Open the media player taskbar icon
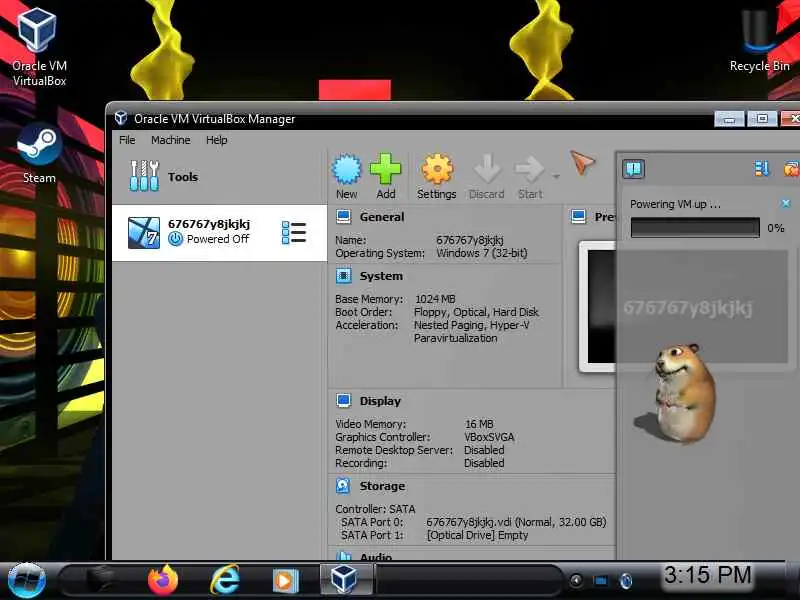The image size is (800, 600). coord(285,580)
